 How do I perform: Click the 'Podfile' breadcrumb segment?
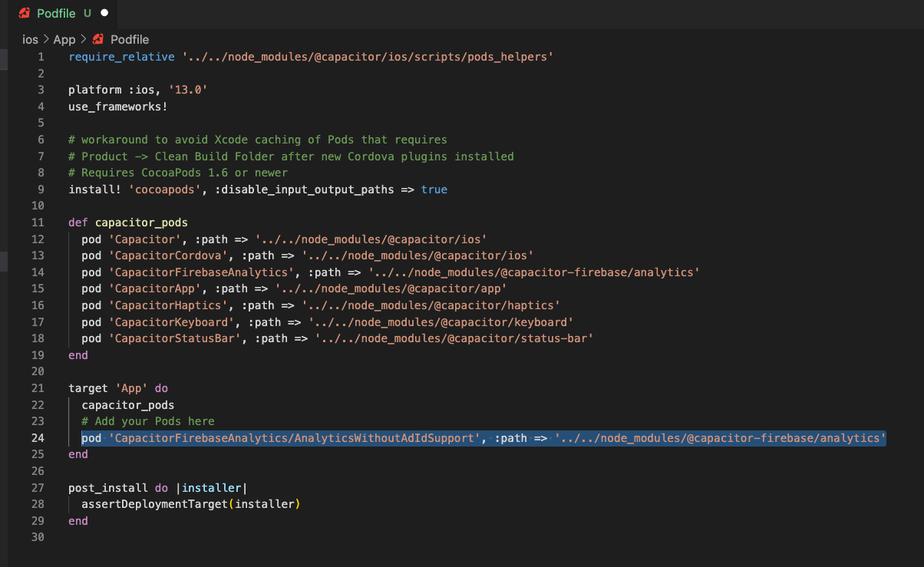pos(130,39)
